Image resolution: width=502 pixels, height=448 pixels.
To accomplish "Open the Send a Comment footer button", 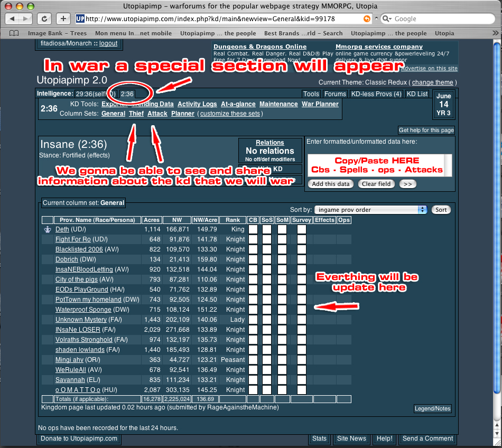I will (x=427, y=438).
